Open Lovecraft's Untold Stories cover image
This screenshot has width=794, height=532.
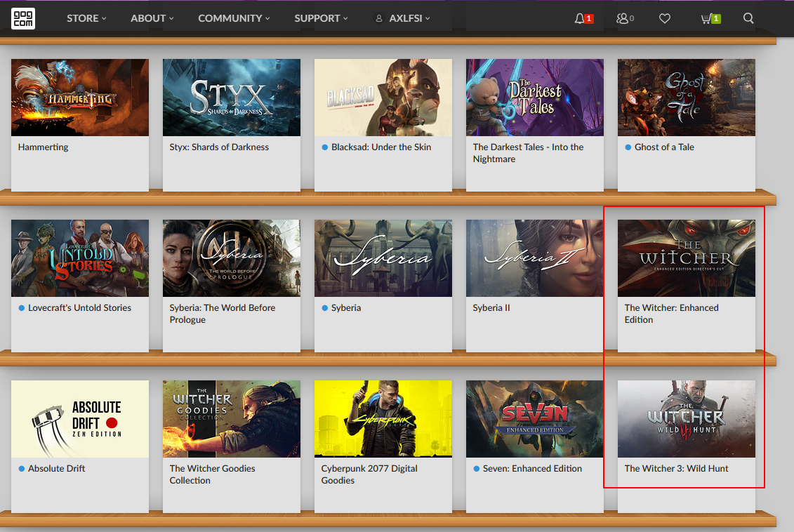tap(80, 258)
